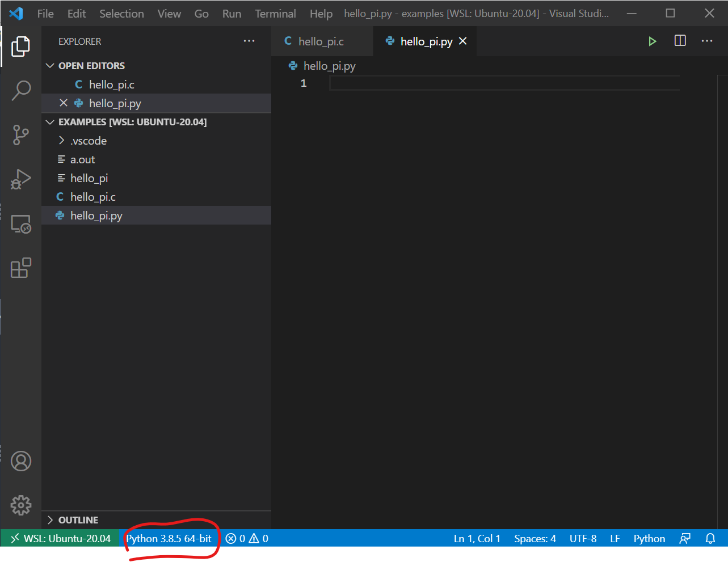Change file encoding UTF-8
Screen dimensions: 728x562
(x=583, y=538)
